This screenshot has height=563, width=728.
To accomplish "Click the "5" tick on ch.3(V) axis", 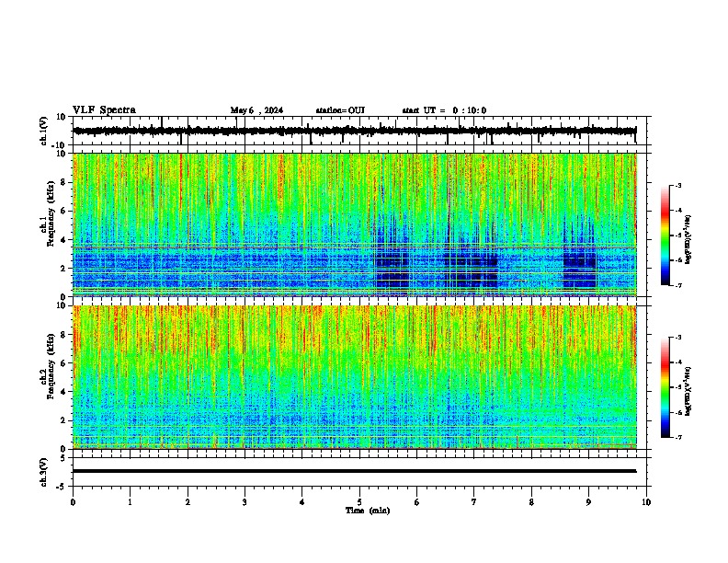I will [x=63, y=457].
